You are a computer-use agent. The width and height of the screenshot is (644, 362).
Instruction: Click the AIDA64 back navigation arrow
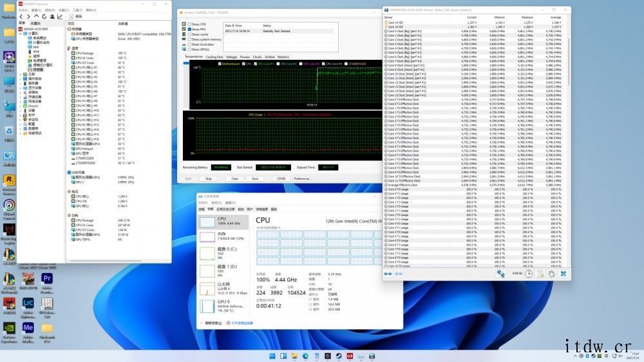pyautogui.click(x=21, y=17)
